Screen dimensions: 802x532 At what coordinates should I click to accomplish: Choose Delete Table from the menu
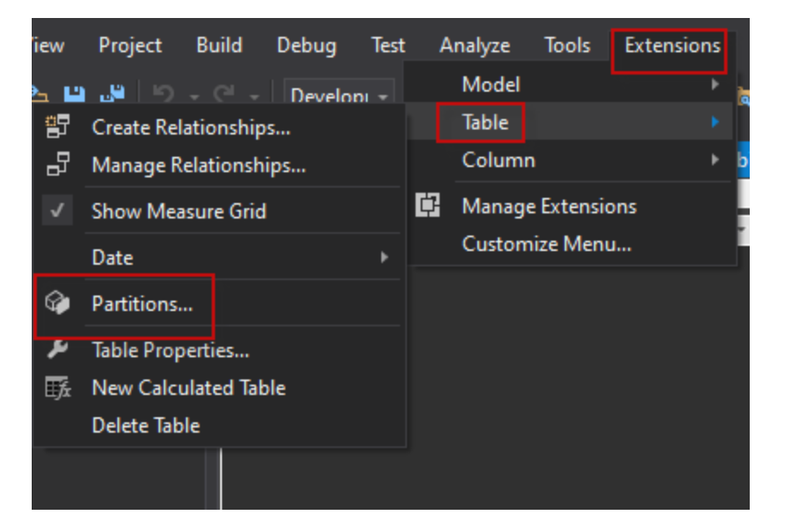click(146, 426)
